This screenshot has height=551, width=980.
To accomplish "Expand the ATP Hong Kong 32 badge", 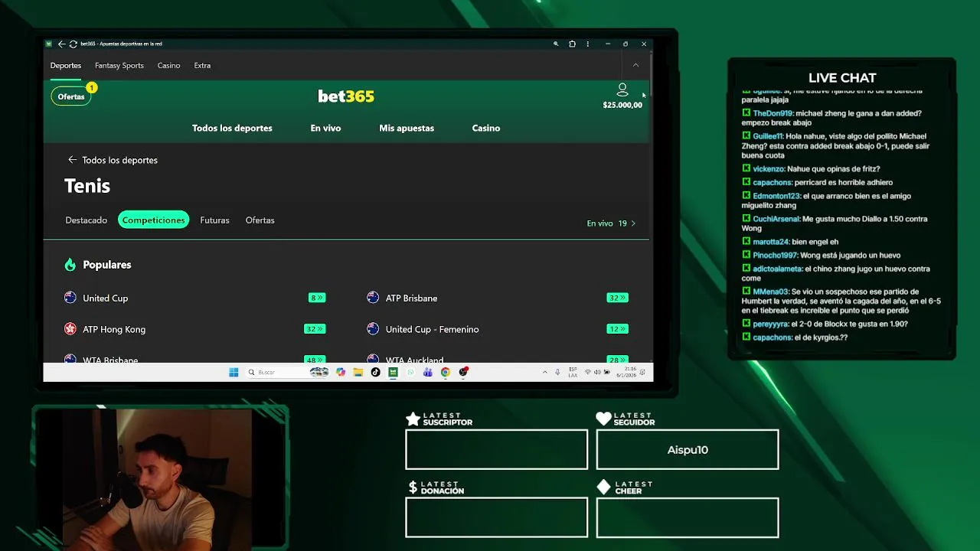I will [x=315, y=329].
